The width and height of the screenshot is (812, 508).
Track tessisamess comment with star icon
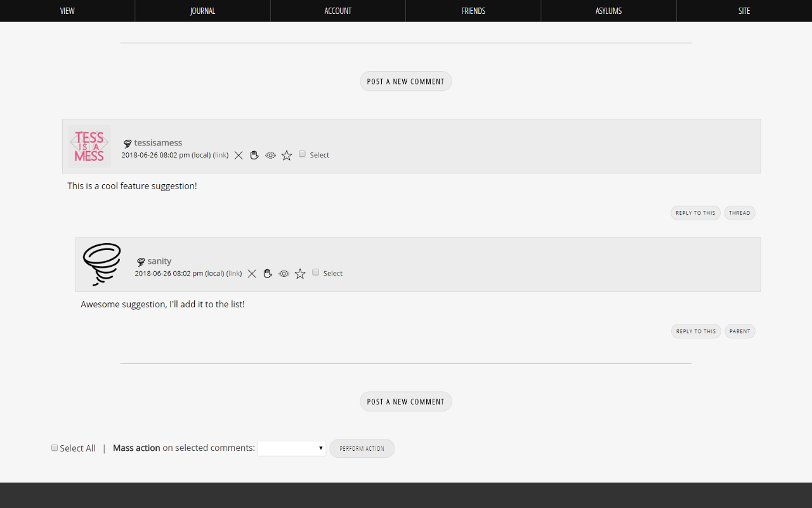pos(287,155)
